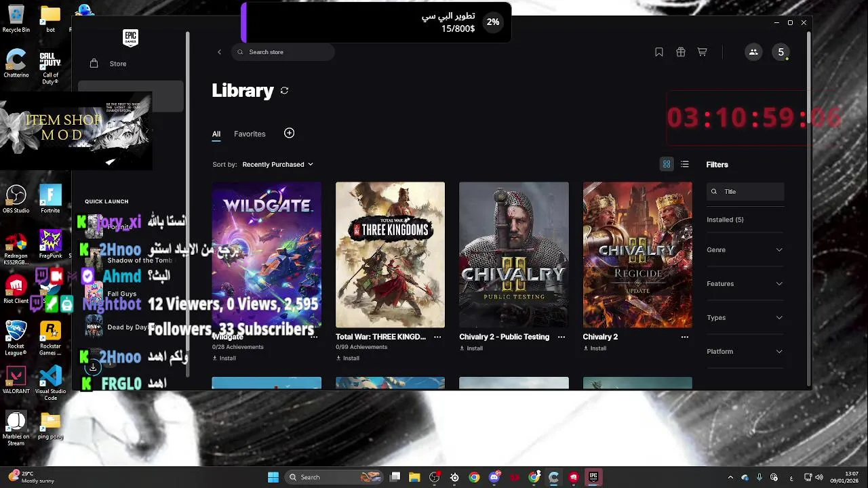
Task: Expand the Features filter
Action: click(745, 284)
